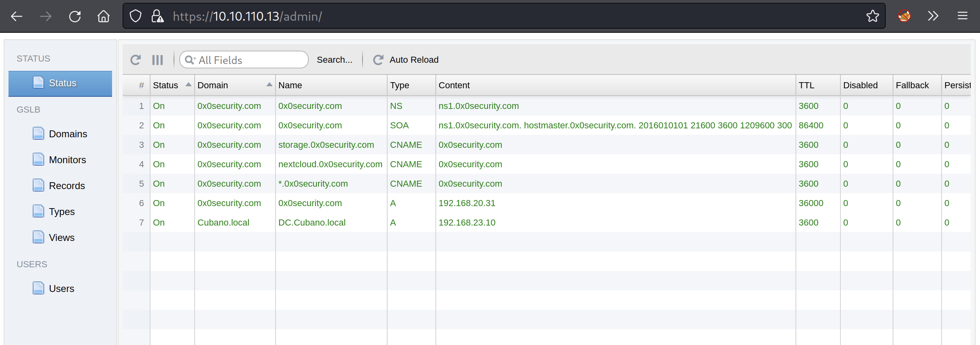This screenshot has width=980, height=345.
Task: Open the Views sidebar entry
Action: click(x=62, y=238)
